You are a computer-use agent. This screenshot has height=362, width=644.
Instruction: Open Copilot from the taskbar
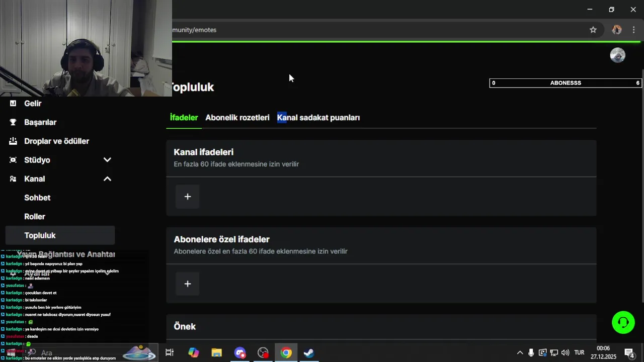194,353
